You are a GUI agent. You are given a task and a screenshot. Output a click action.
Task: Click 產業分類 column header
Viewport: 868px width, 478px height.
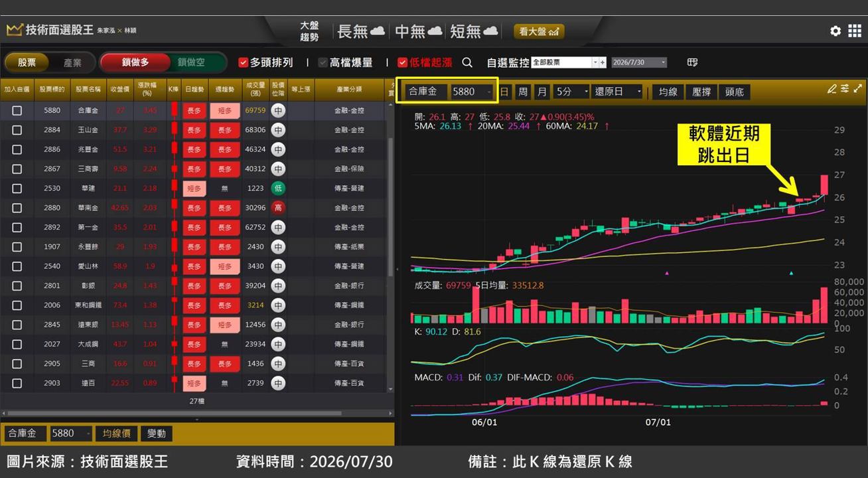pos(349,89)
